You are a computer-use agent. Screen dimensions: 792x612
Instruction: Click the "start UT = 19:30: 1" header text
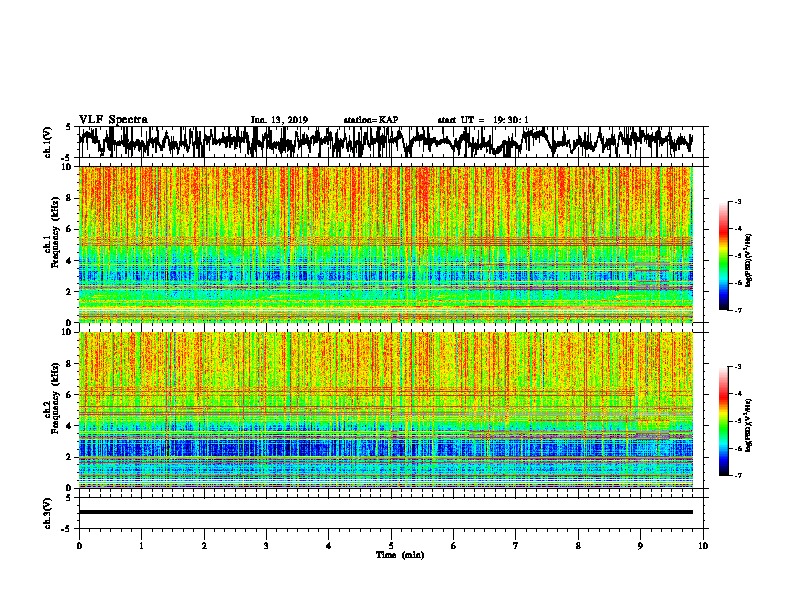[x=483, y=120]
